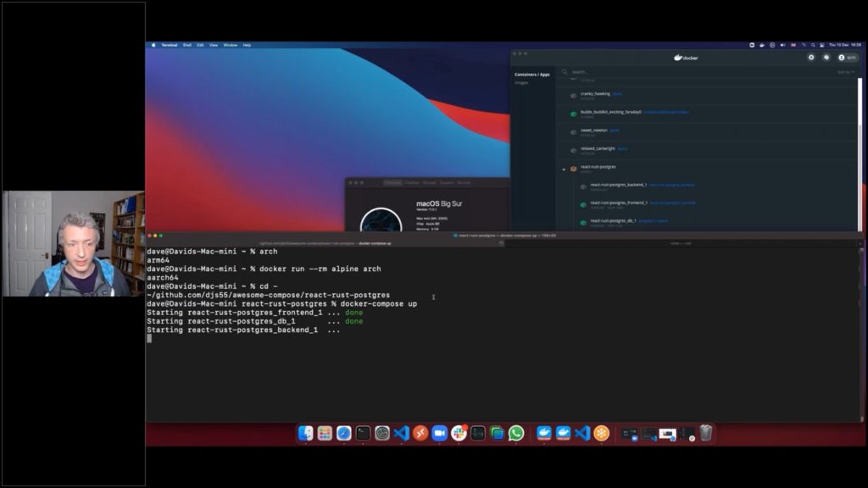Viewport: 868px width, 488px height.
Task: Open Spotlight search from the menu bar
Action: click(812, 45)
